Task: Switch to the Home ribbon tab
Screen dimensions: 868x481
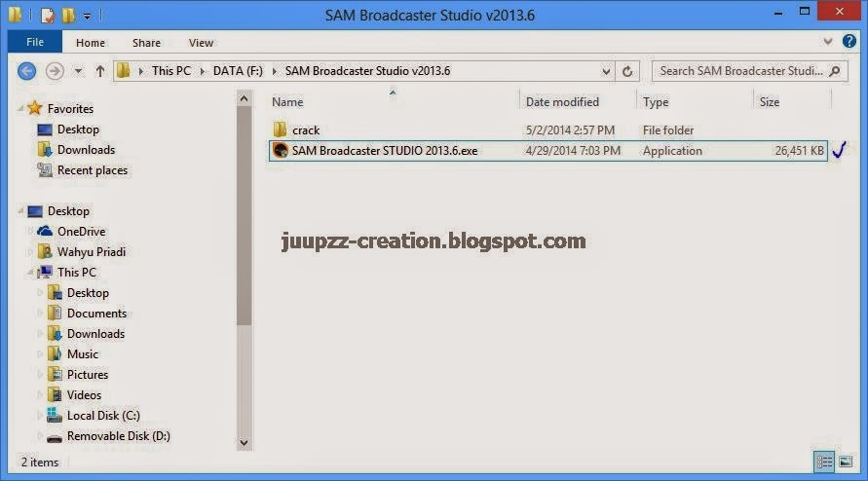Action: click(91, 43)
